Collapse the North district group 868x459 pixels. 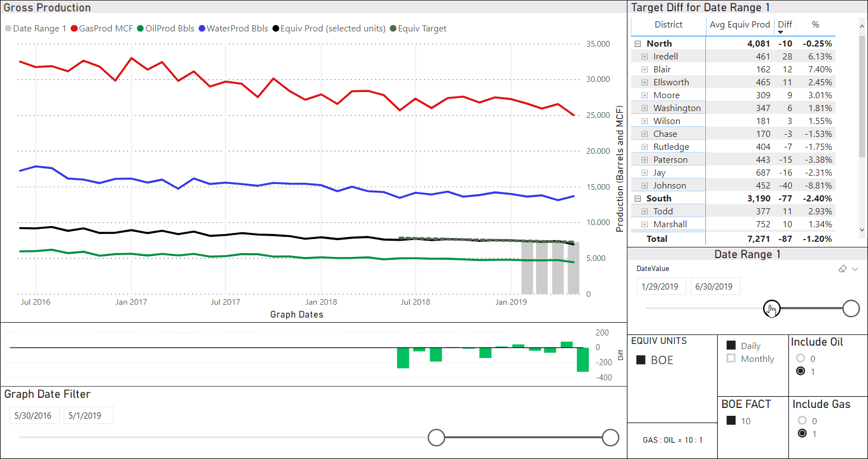(638, 43)
